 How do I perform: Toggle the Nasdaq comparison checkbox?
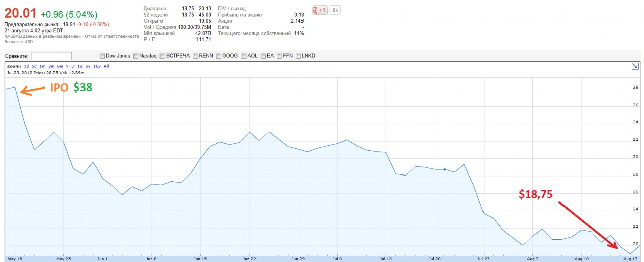(136, 56)
